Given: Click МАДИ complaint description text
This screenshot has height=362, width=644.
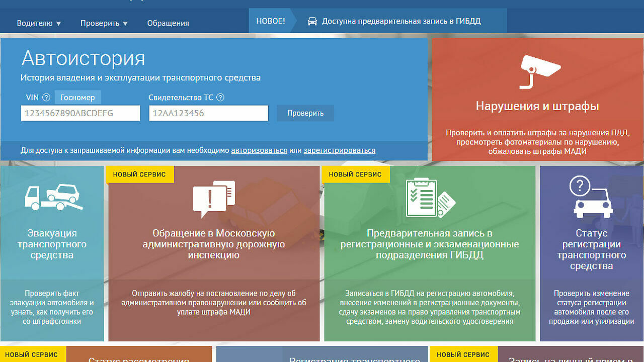Looking at the screenshot, I should click(214, 303).
